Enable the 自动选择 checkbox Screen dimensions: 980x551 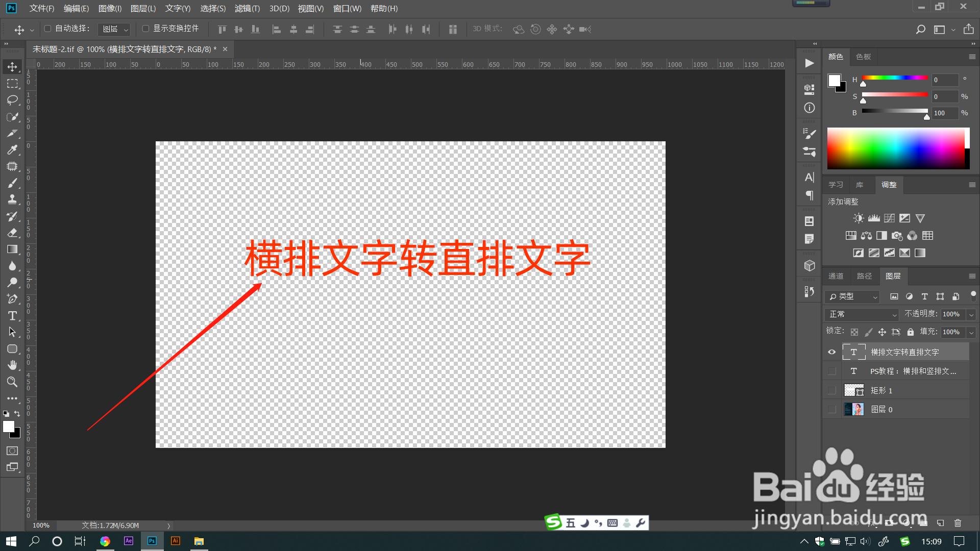pos(48,29)
